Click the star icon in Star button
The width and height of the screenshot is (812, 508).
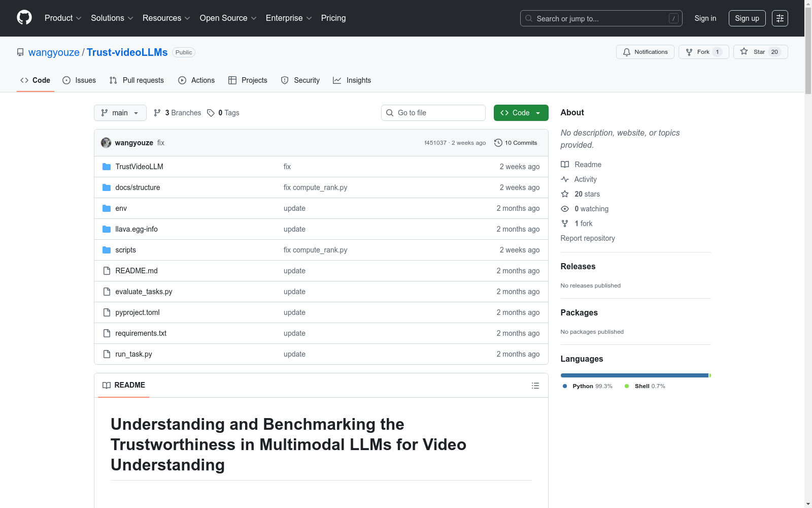[x=744, y=51]
